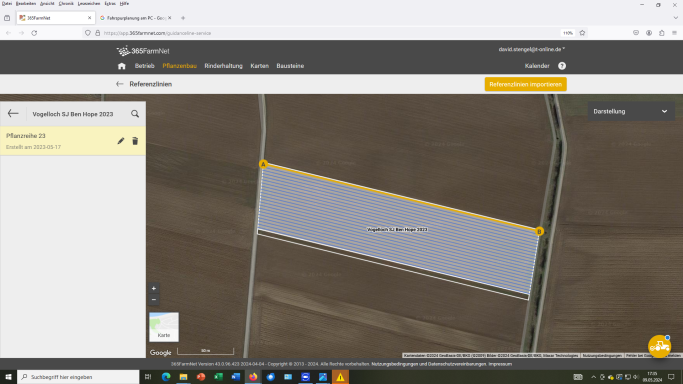Select the Pflanzreihe 23 list entry
Viewport: 683px width, 384px height.
point(73,141)
